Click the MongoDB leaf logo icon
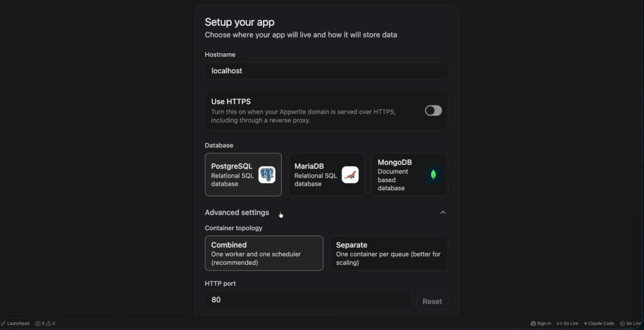The width and height of the screenshot is (644, 330). [433, 175]
